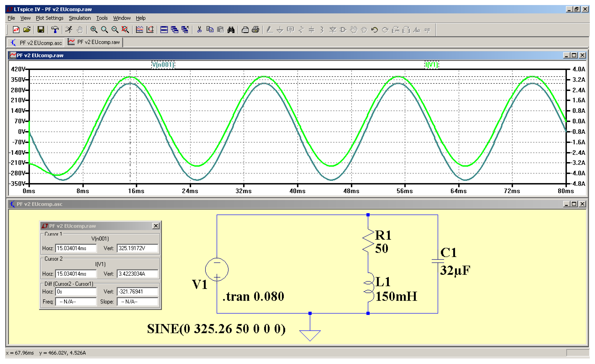Click the Paste clipboard icon

coord(220,30)
